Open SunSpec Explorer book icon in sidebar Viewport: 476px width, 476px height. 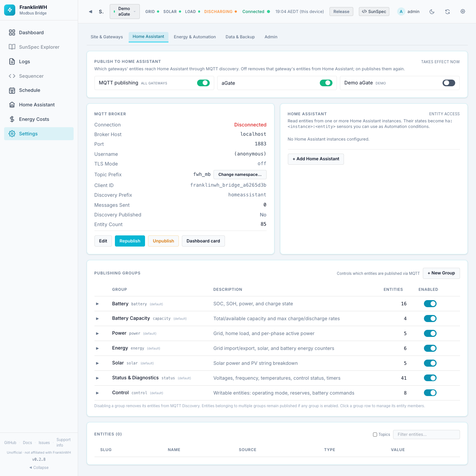click(12, 47)
